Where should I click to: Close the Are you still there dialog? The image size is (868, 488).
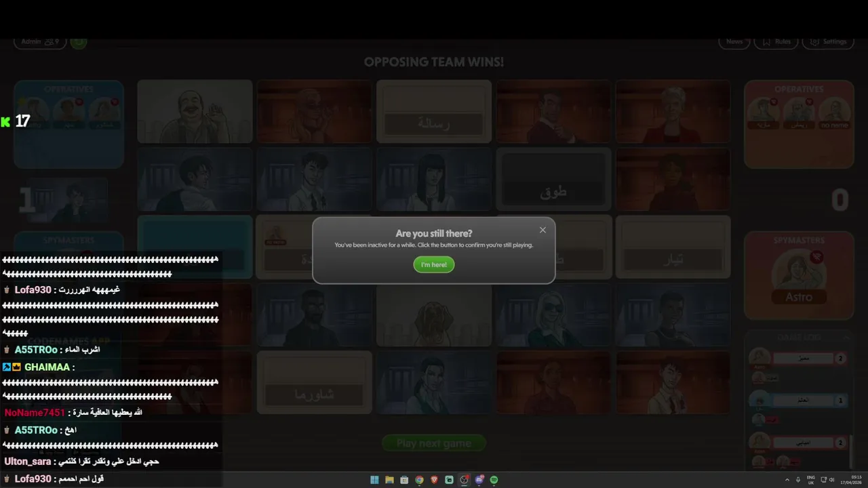[x=542, y=230]
